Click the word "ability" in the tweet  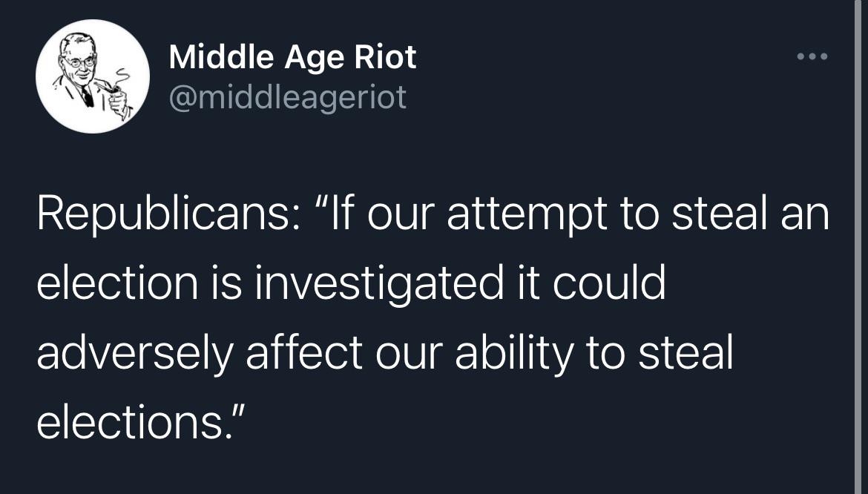(514, 354)
